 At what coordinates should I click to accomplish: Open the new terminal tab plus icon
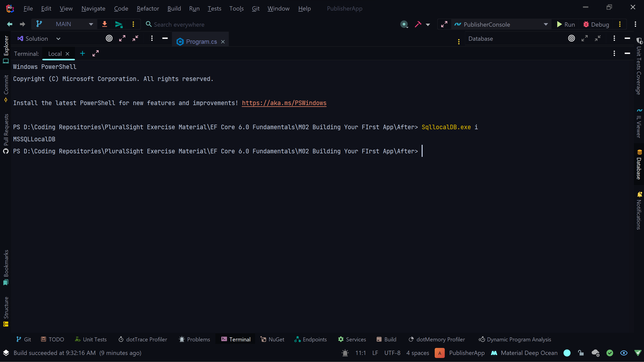pyautogui.click(x=83, y=54)
